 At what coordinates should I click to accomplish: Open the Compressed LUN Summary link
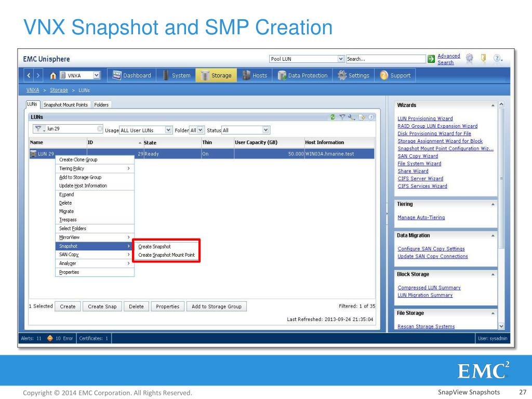click(x=429, y=288)
